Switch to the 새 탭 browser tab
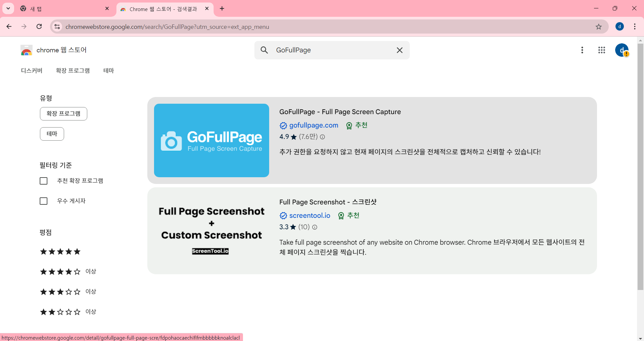The image size is (644, 341). 64,9
